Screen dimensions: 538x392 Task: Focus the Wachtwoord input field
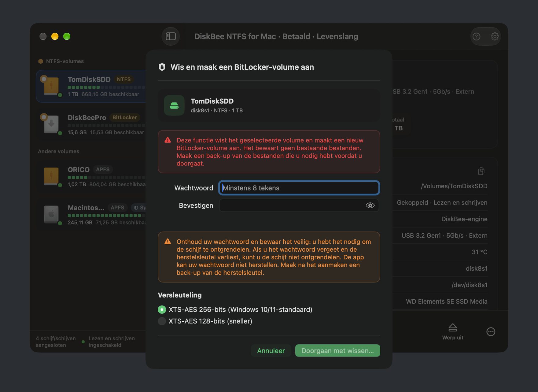(x=299, y=188)
